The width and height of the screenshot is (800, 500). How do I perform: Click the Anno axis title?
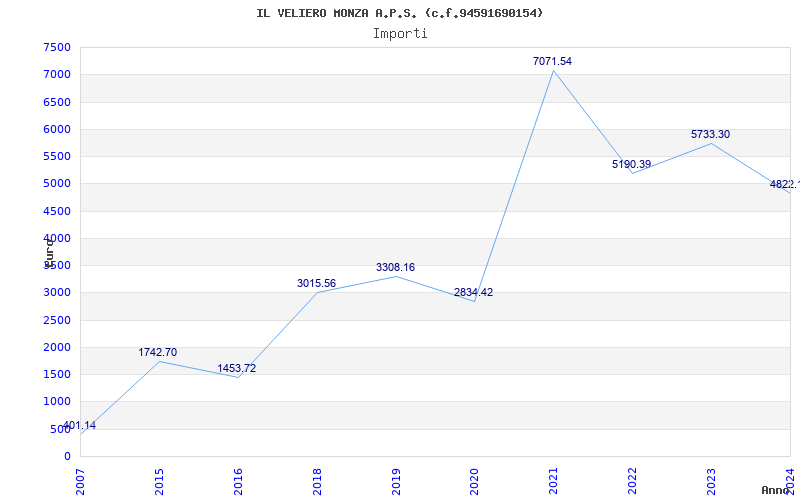pos(775,490)
